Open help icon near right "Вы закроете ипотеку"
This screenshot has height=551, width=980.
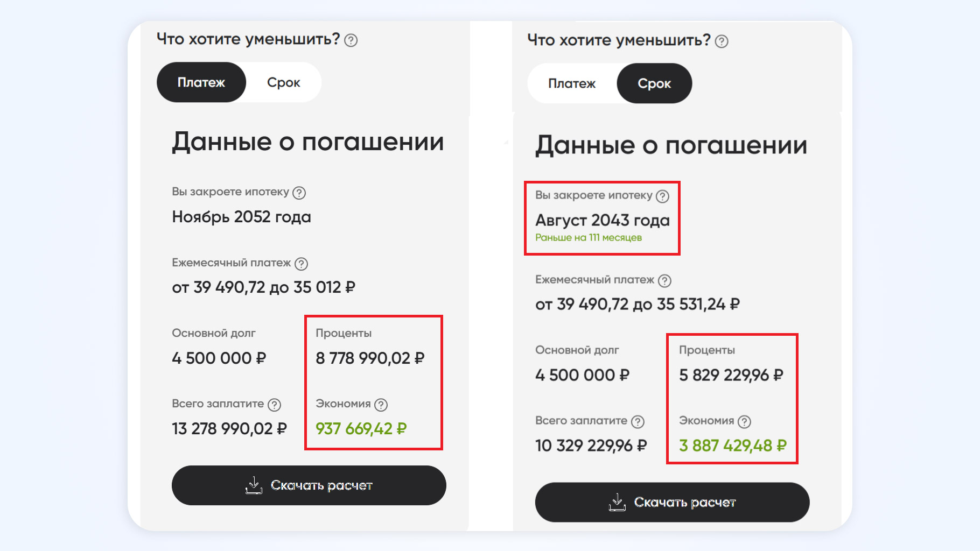[x=662, y=196]
